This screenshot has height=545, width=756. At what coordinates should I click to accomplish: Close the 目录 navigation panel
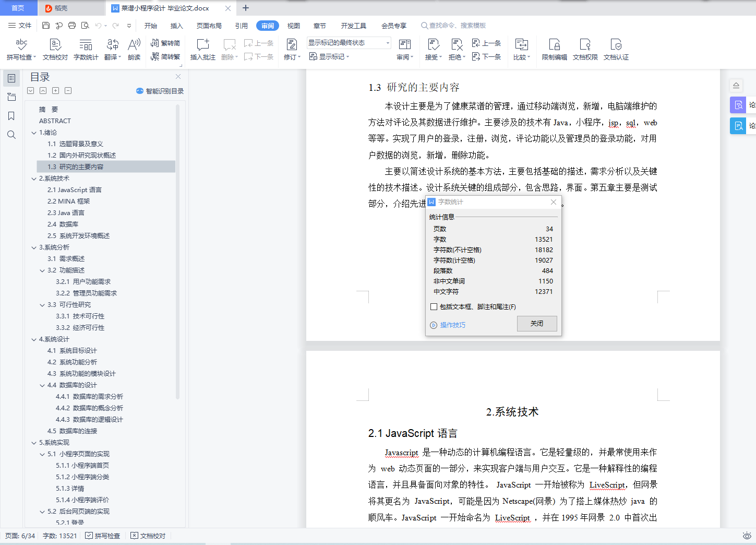coord(178,77)
